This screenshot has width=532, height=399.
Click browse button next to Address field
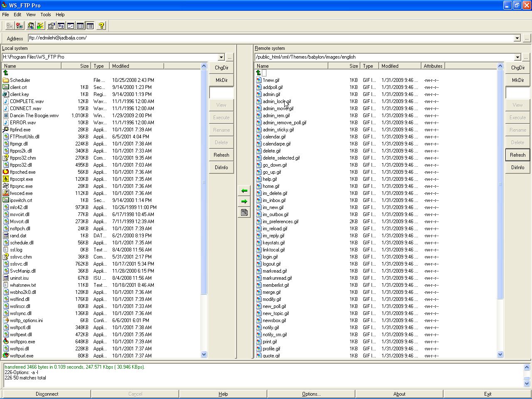click(x=527, y=38)
